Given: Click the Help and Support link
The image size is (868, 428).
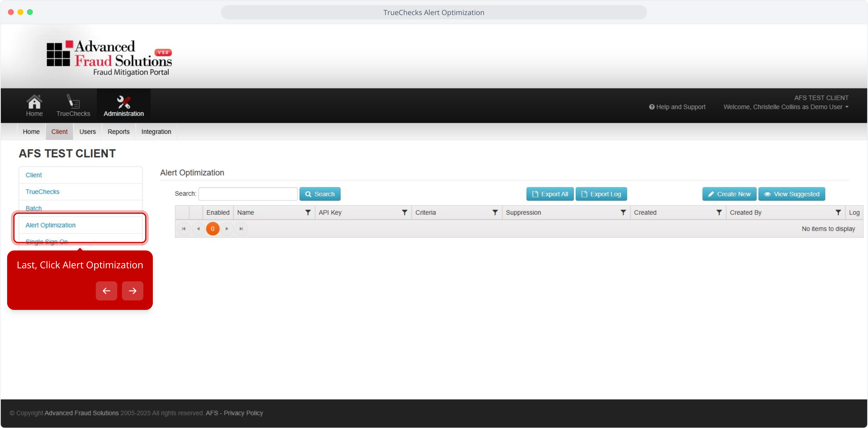Looking at the screenshot, I should tap(677, 107).
